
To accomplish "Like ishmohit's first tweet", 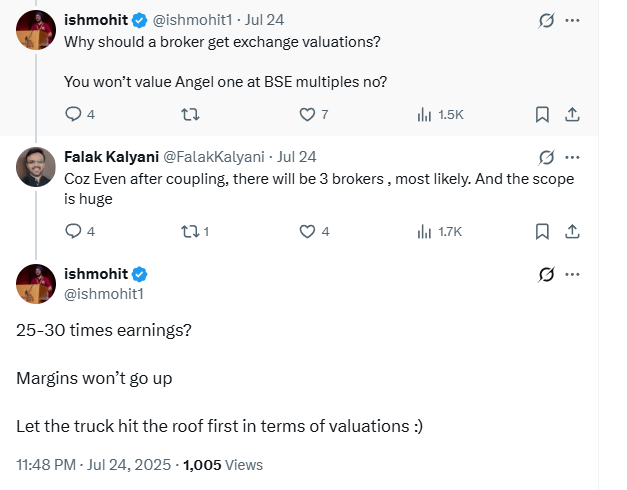I will 308,115.
